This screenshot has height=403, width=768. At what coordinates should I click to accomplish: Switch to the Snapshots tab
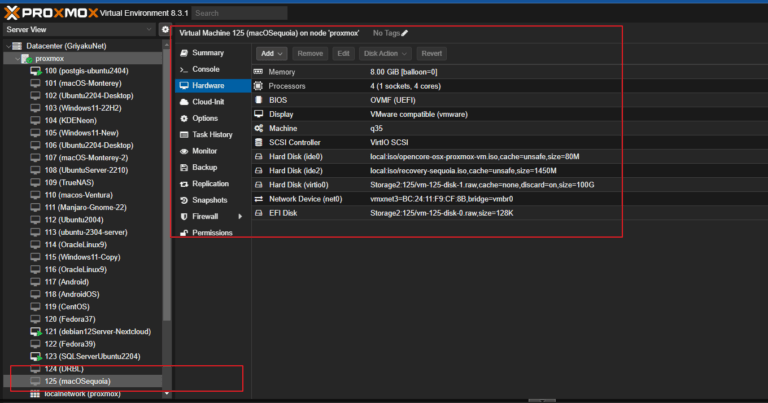tap(210, 200)
